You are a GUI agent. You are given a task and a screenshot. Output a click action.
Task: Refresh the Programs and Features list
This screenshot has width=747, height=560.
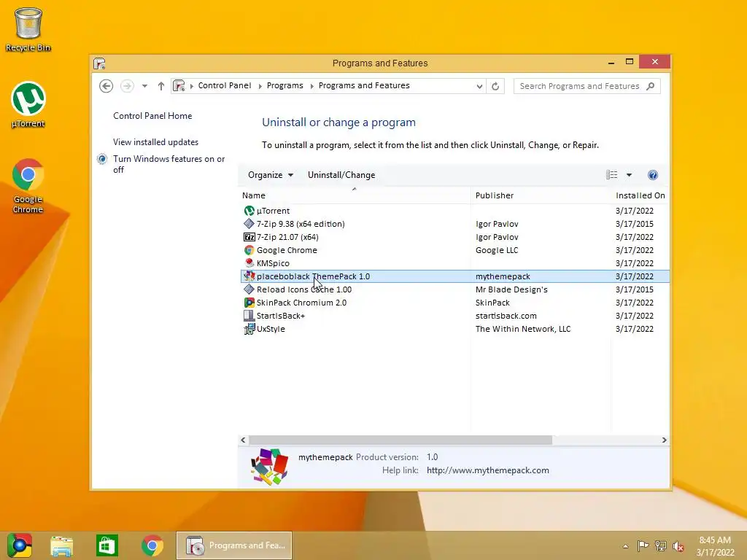pyautogui.click(x=495, y=86)
